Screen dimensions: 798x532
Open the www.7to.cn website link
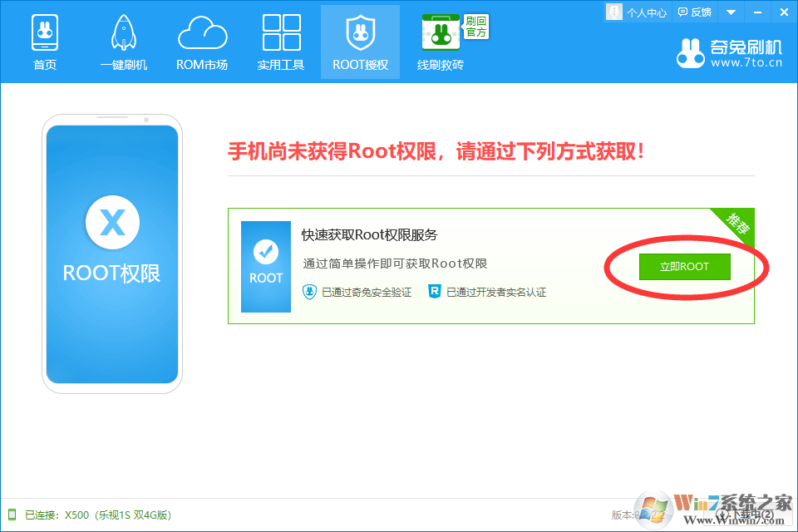746,63
